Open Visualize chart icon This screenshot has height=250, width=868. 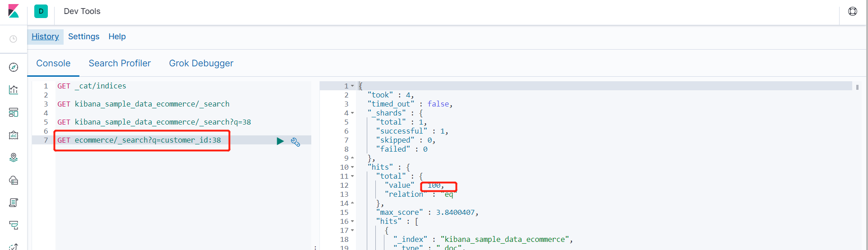coord(14,90)
